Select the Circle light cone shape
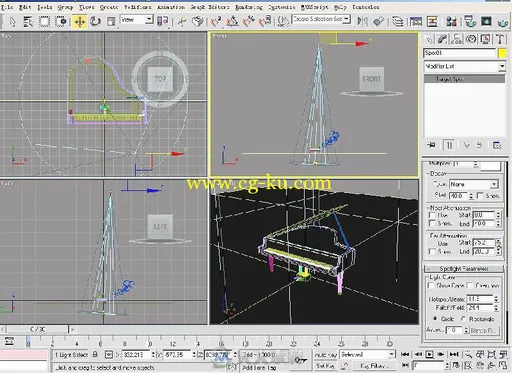This screenshot has width=512, height=373. tap(435, 319)
